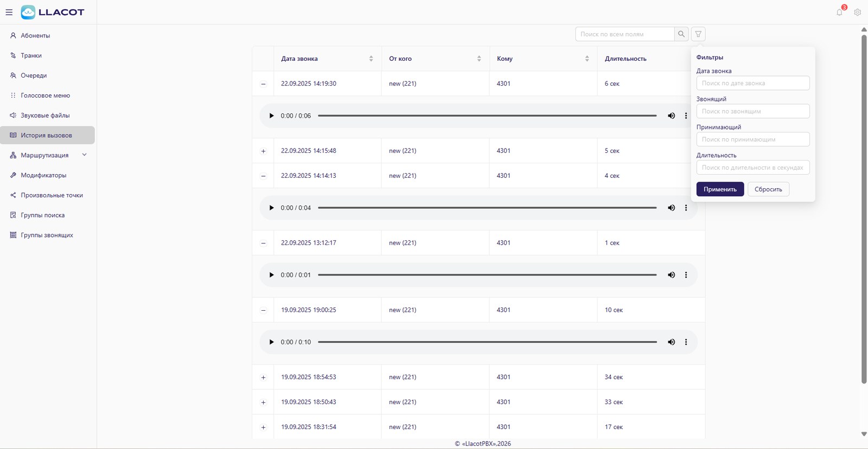Click the Дата звонка filter input

[x=753, y=83]
